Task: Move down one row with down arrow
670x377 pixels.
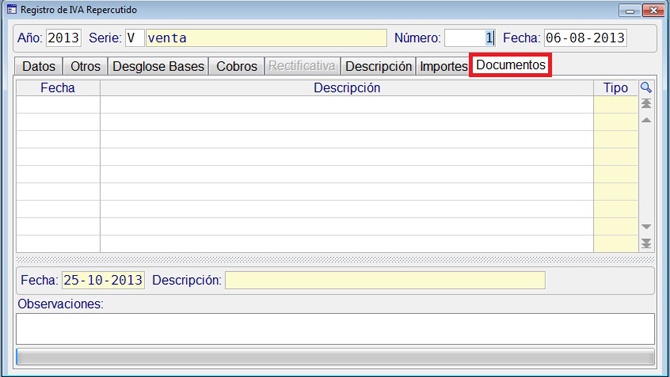Action: coord(646,227)
